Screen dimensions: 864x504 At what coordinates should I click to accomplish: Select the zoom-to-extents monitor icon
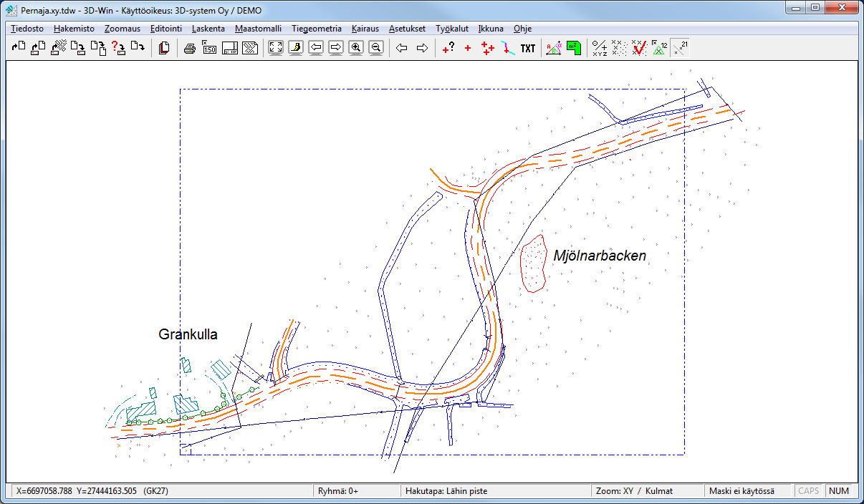pyautogui.click(x=276, y=49)
